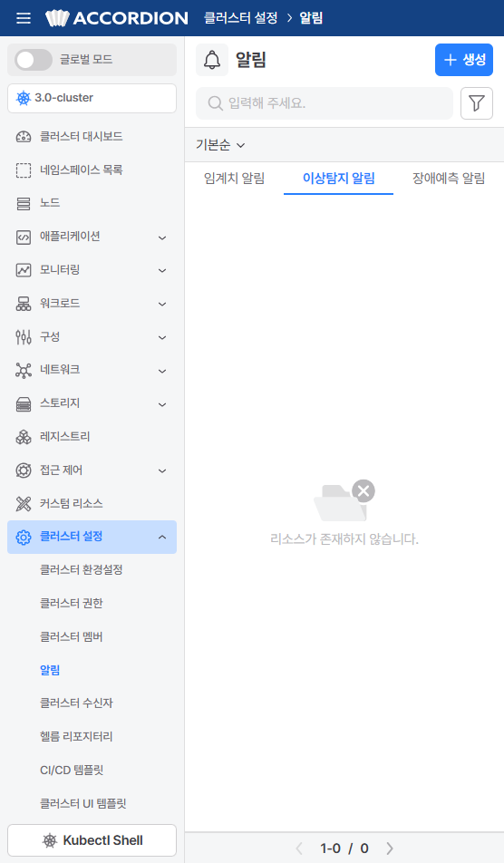This screenshot has width=504, height=863.
Task: Switch to the 장애예측 알림 tab
Action: pyautogui.click(x=449, y=179)
